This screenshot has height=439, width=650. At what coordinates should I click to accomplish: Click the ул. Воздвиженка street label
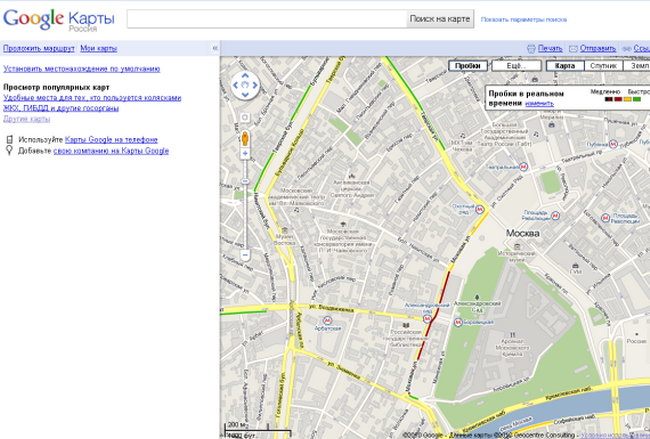332,308
